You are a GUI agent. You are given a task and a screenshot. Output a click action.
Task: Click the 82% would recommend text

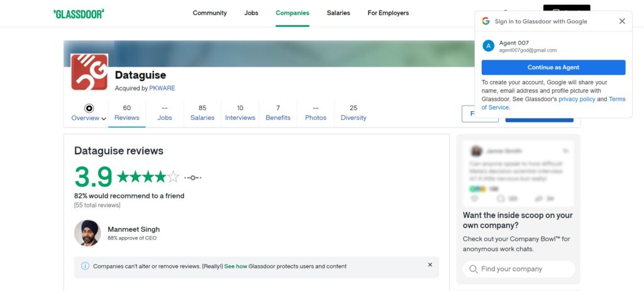point(130,195)
